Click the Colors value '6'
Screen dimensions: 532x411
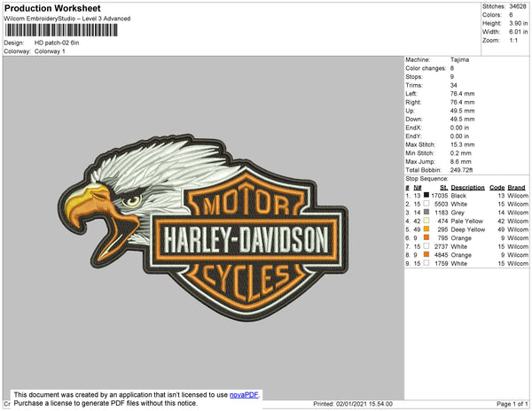tap(511, 15)
